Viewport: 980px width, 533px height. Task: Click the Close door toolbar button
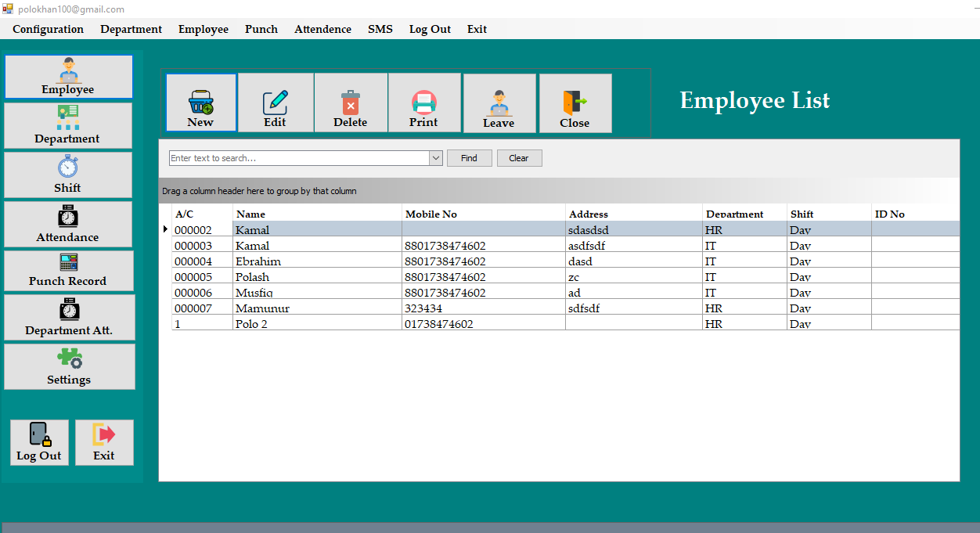tap(575, 103)
